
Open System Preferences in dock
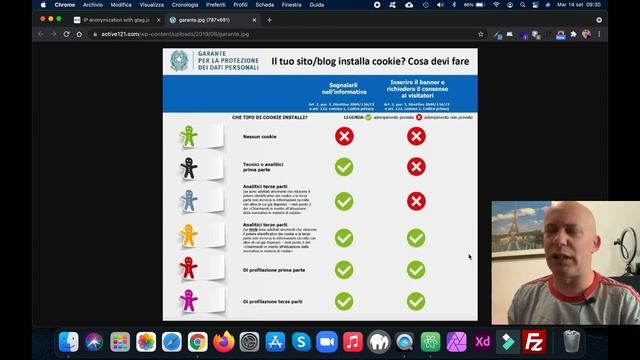(249, 342)
